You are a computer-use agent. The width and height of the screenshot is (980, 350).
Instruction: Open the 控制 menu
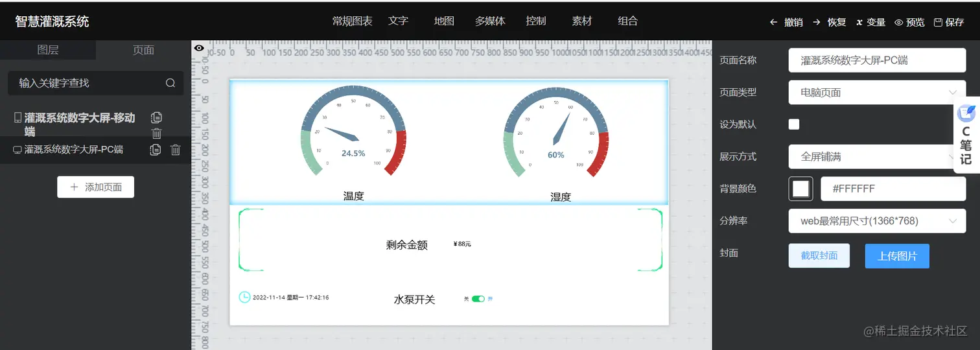(536, 21)
